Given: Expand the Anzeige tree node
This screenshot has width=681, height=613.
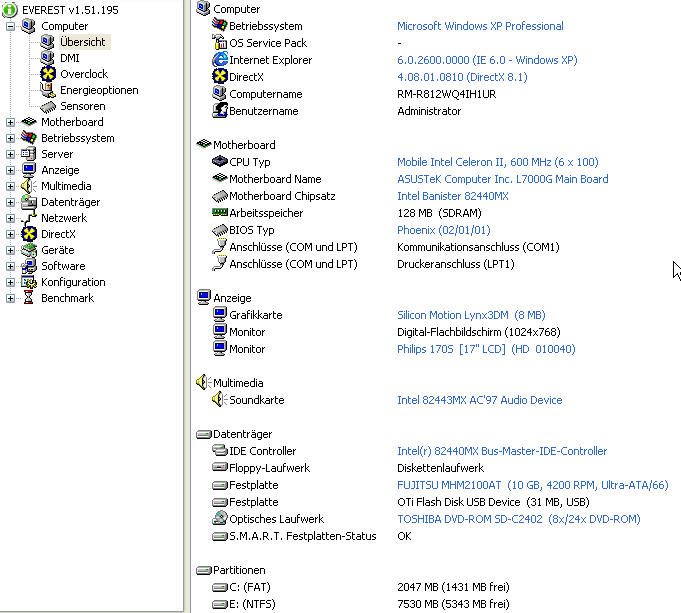Looking at the screenshot, I should [x=10, y=170].
